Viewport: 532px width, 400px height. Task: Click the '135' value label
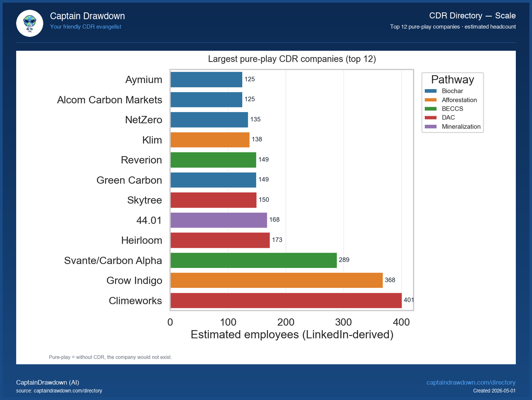(255, 119)
